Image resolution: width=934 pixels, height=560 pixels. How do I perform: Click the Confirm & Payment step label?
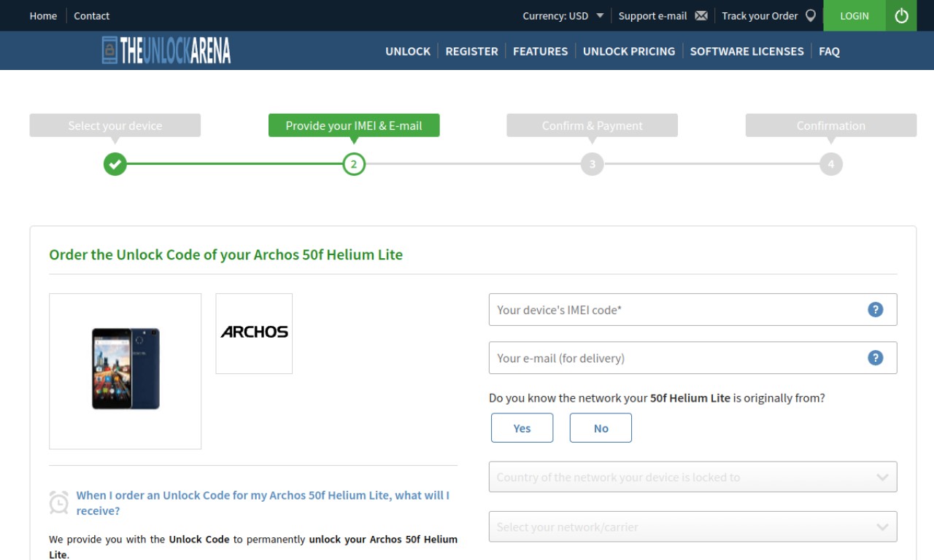[593, 125]
